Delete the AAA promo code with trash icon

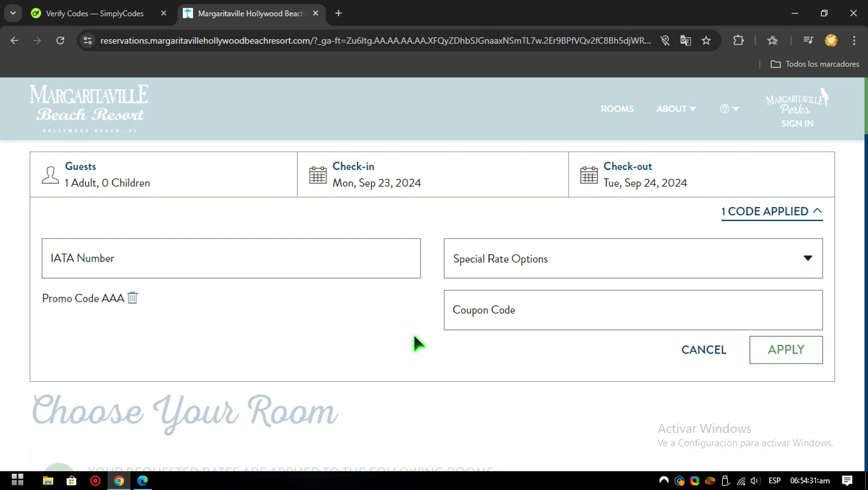tap(133, 298)
